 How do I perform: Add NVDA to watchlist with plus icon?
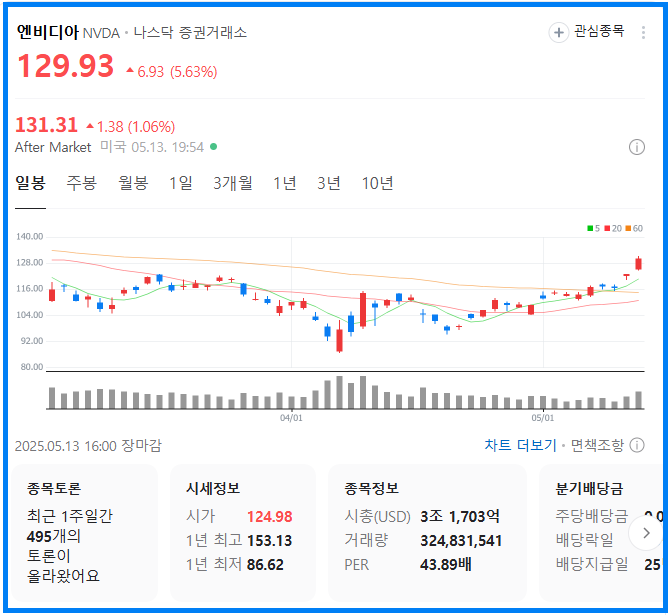click(559, 32)
